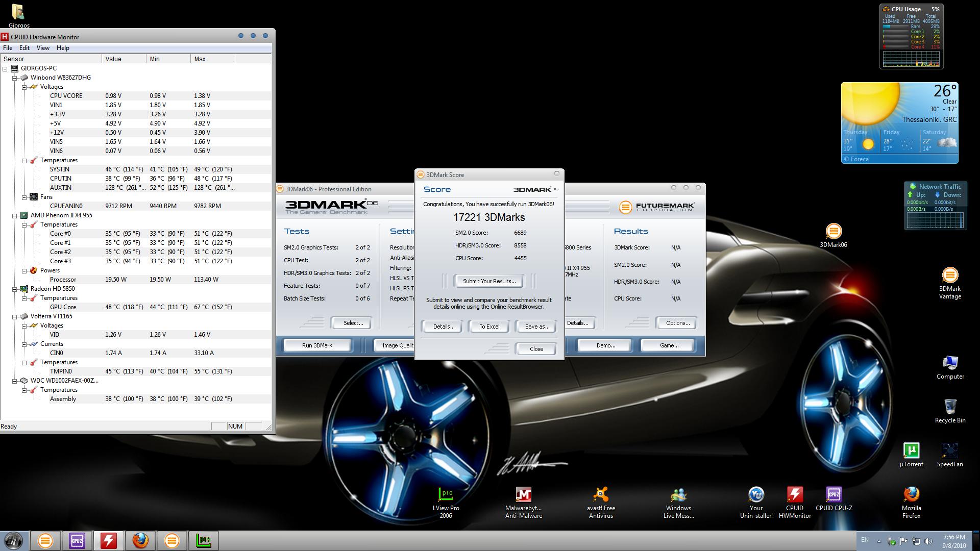The width and height of the screenshot is (980, 551).
Task: Open the 3DMark06 desktop shortcut
Action: pos(833,236)
